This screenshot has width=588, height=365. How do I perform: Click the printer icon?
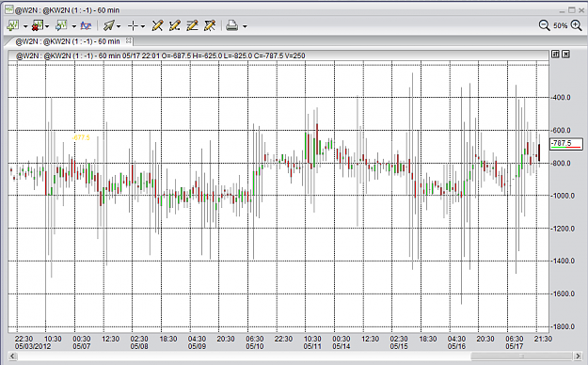pyautogui.click(x=232, y=25)
